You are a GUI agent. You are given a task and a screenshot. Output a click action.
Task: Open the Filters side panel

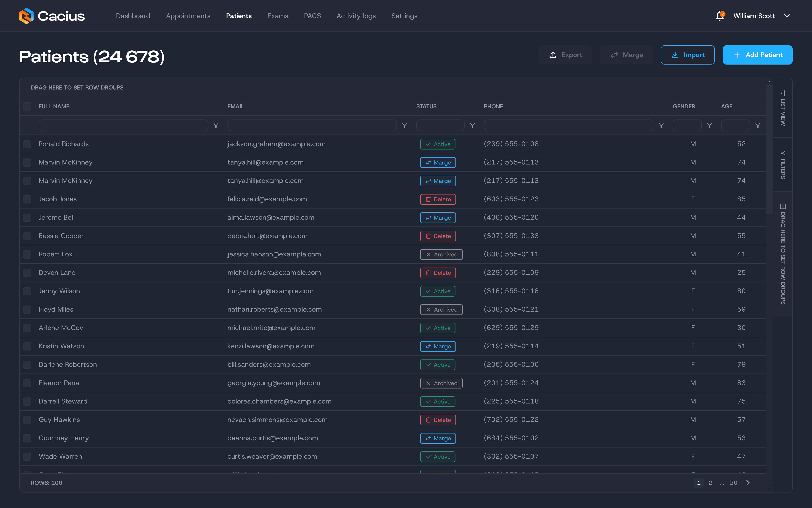(783, 165)
